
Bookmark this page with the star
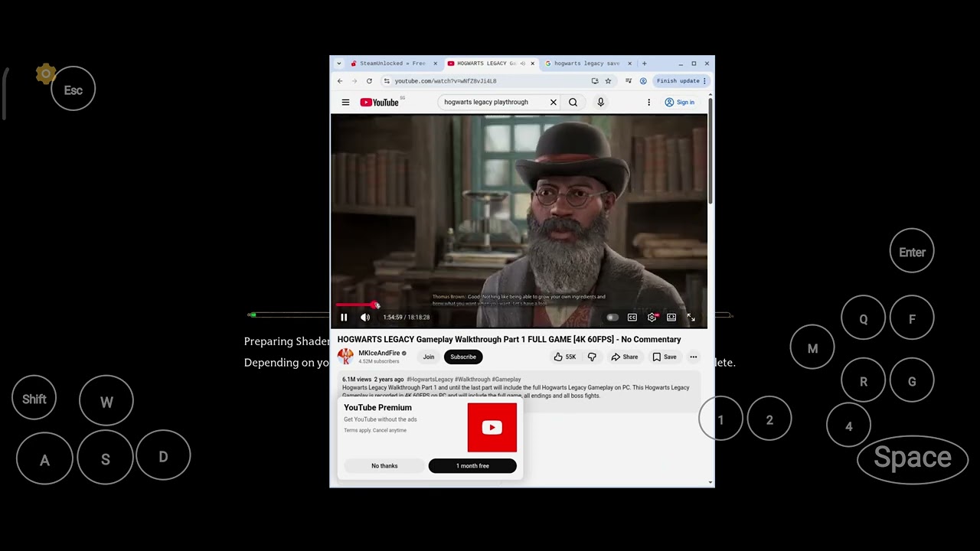click(x=608, y=81)
